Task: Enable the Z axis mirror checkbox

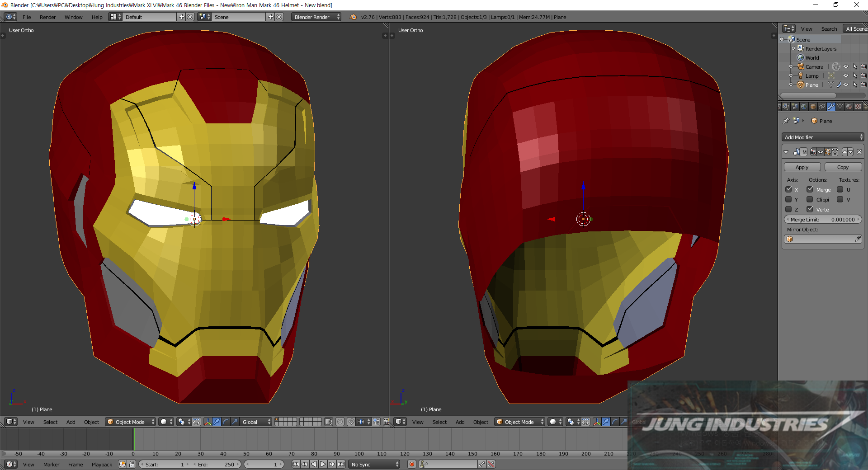Action: coord(789,209)
